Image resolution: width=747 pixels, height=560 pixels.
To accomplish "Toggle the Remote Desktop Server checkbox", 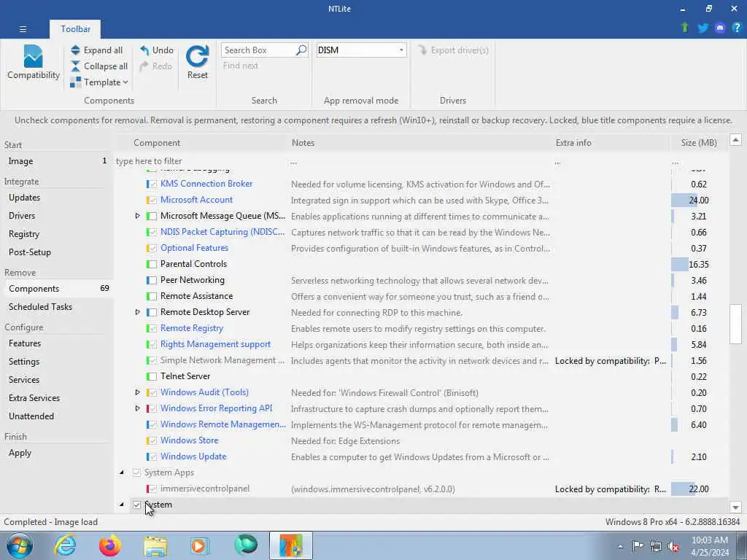I will point(152,312).
